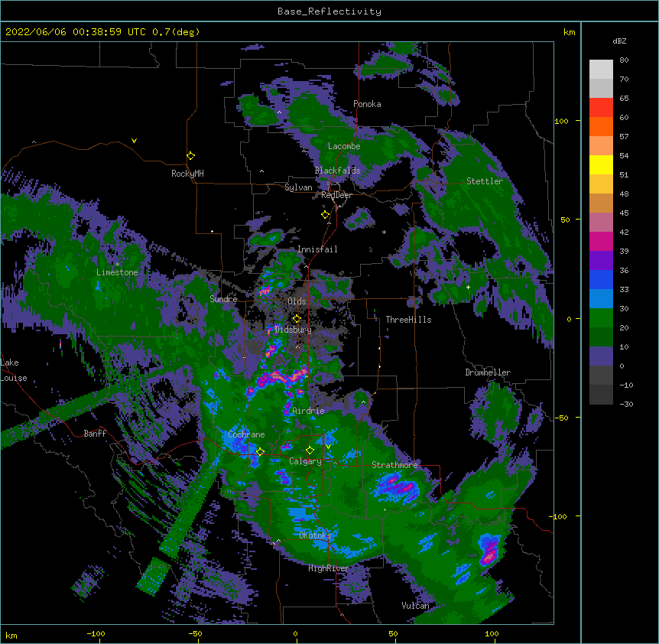
Task: Click the km unit label at top-right of map
Action: [569, 32]
